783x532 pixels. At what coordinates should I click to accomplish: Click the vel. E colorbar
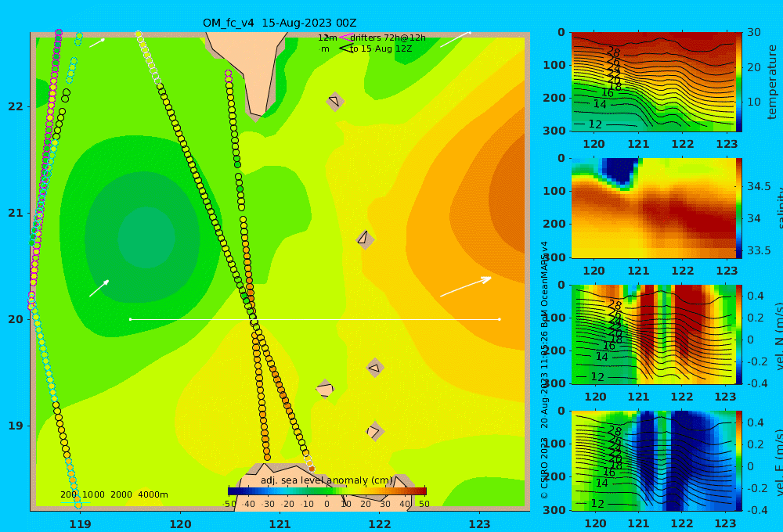739,461
